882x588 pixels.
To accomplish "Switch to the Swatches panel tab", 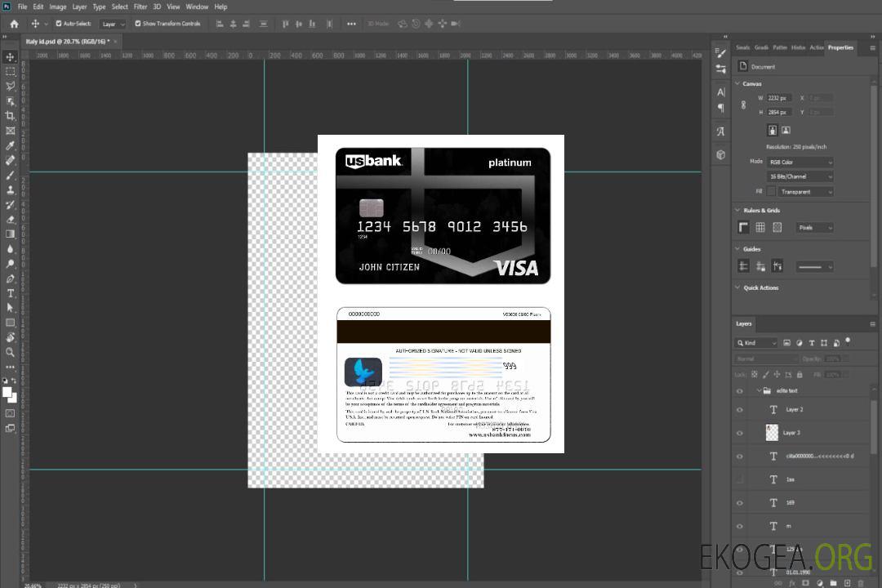I will [742, 48].
